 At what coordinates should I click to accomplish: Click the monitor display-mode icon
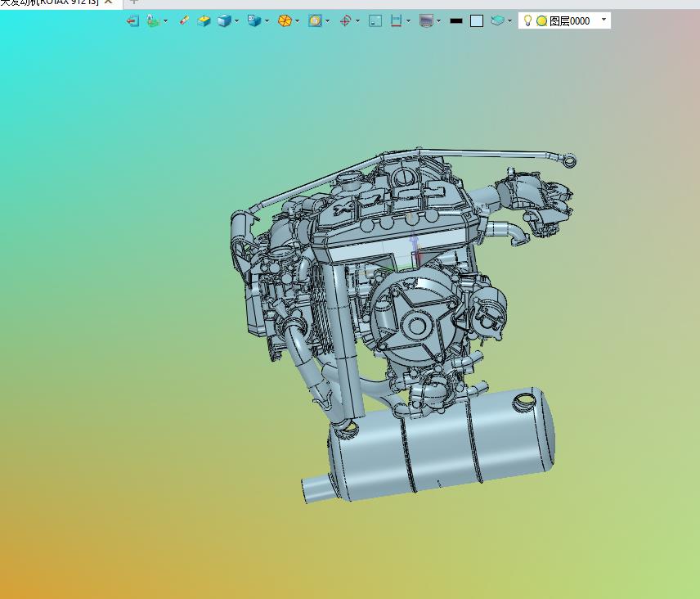pyautogui.click(x=426, y=20)
